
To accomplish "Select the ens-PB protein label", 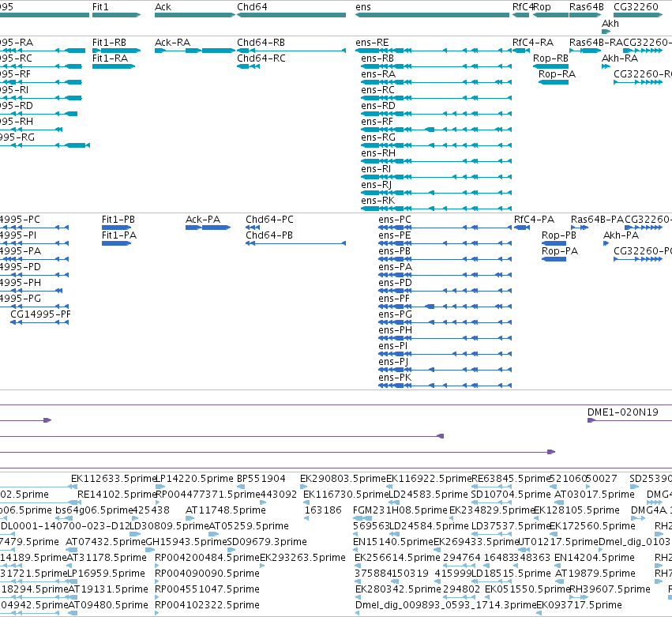I will (394, 251).
